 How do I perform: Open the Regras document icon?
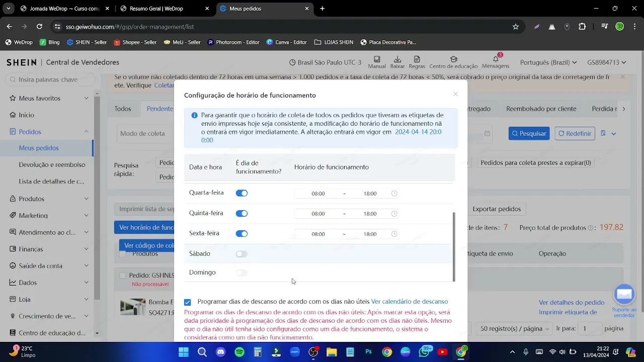click(x=417, y=59)
